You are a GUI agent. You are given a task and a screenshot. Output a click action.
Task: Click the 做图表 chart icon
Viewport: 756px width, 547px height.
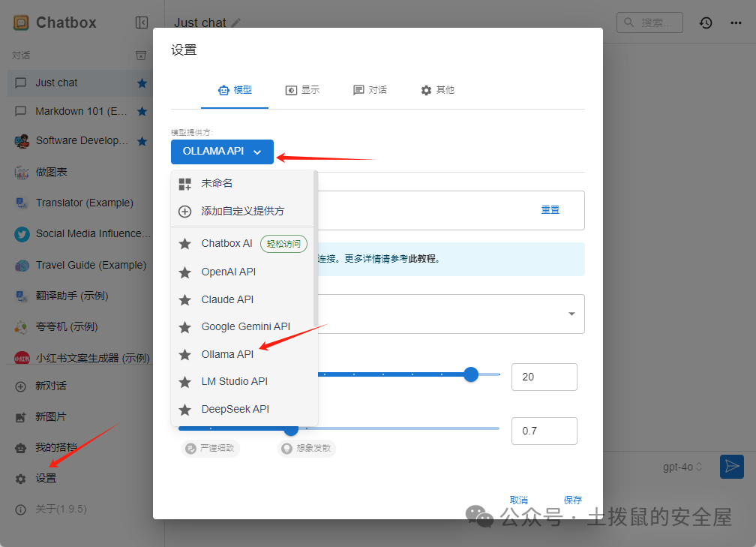click(21, 173)
